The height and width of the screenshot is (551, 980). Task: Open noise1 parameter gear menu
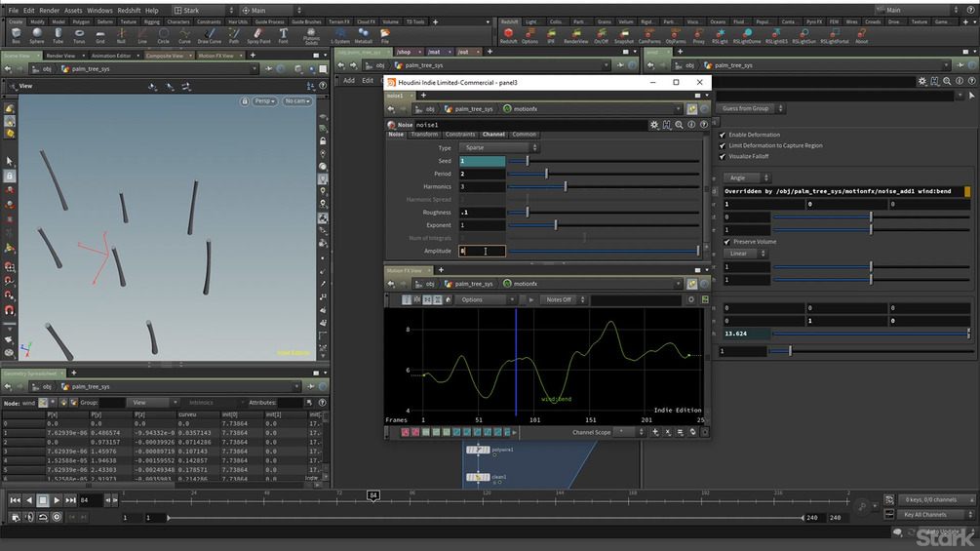click(654, 125)
